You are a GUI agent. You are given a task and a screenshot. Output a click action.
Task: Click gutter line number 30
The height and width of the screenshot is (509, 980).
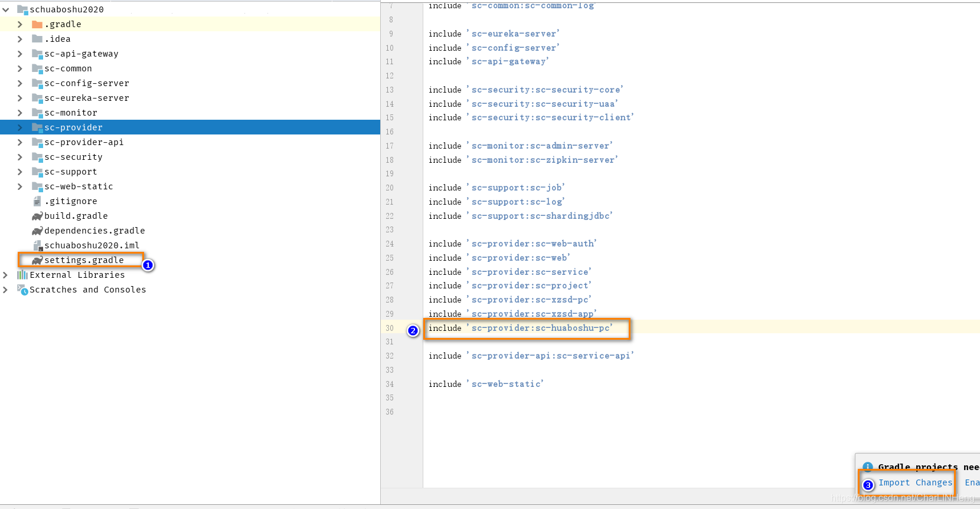pos(390,328)
